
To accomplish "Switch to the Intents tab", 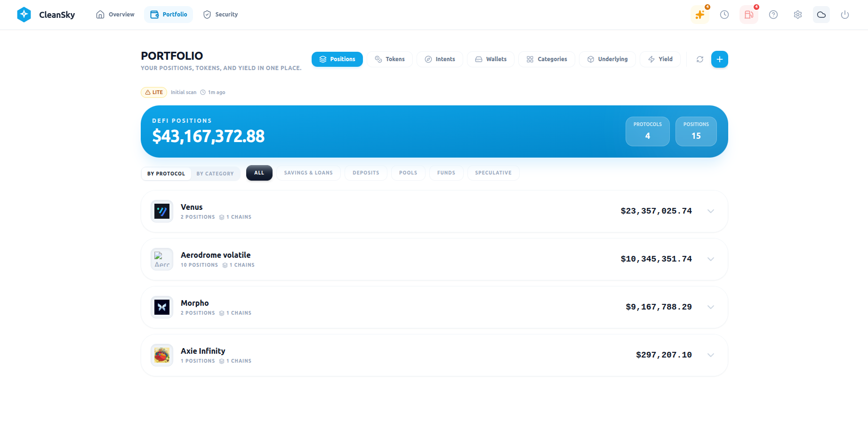I will (x=440, y=59).
